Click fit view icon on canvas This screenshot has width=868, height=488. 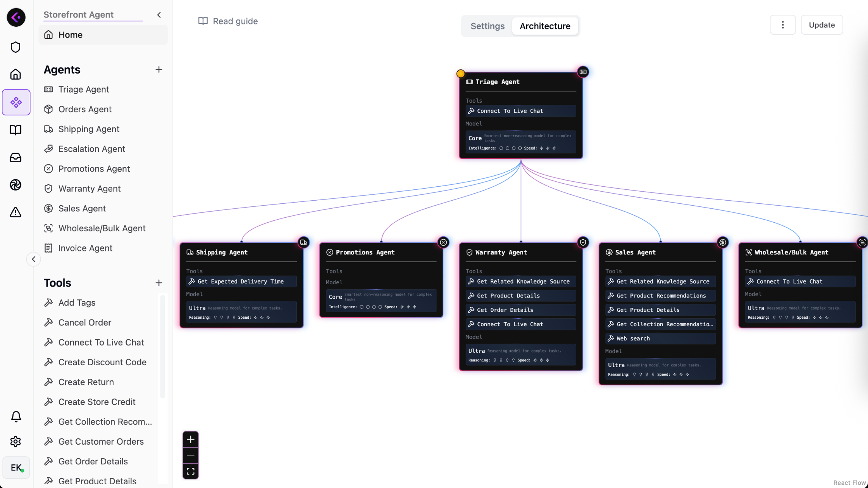click(x=190, y=471)
